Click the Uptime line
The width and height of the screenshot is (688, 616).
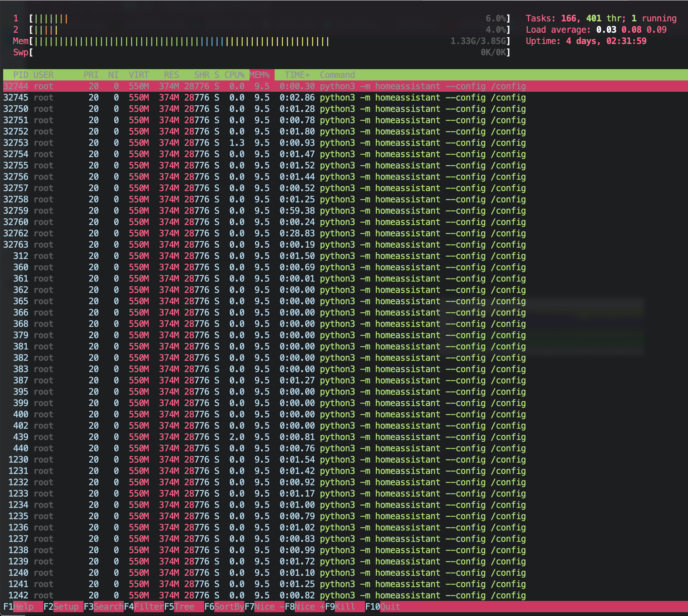586,41
